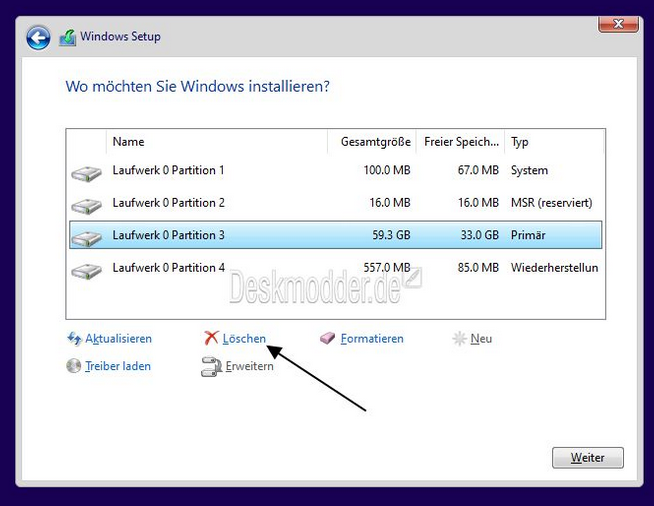Delete partition with Löschen link
The image size is (654, 506).
tap(244, 339)
